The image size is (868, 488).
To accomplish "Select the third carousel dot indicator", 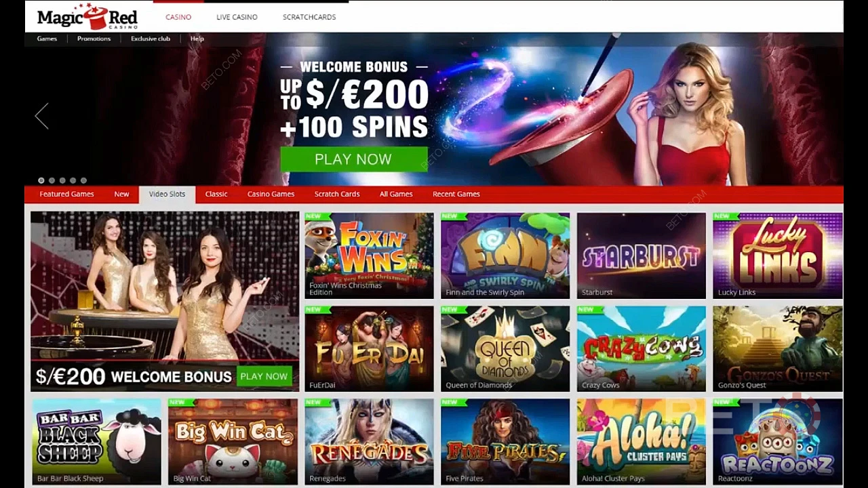I will pos(62,180).
